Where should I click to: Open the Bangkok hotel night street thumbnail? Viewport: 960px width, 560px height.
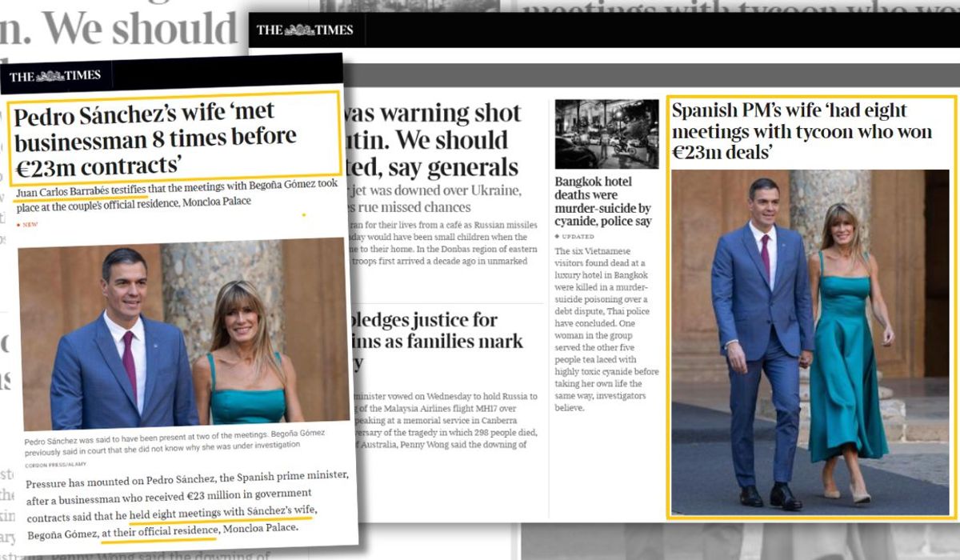(606, 134)
